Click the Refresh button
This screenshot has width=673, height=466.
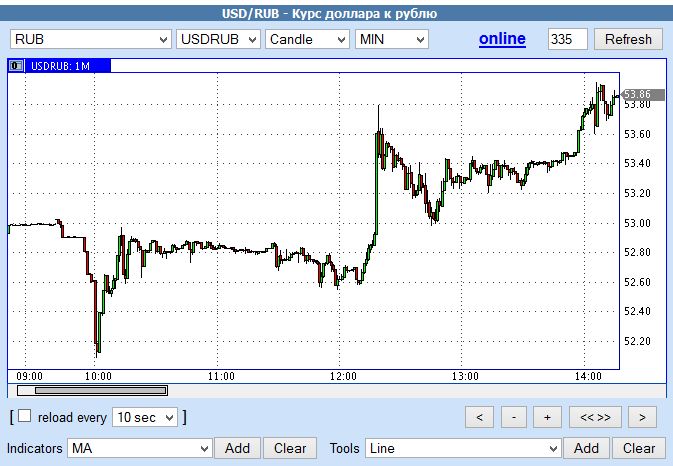tap(628, 39)
